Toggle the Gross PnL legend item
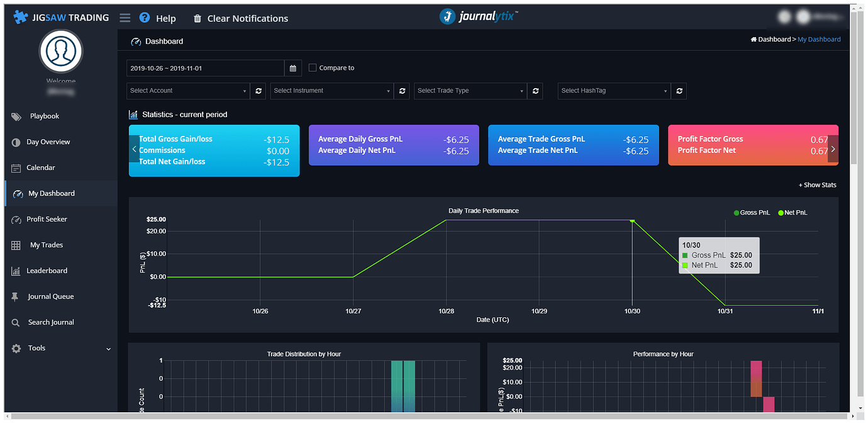This screenshot has height=423, width=868. point(752,212)
